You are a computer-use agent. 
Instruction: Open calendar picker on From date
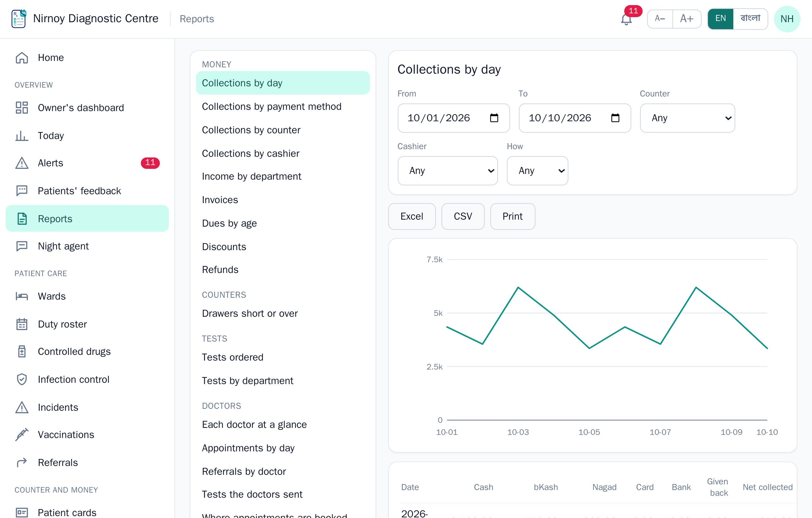[494, 118]
